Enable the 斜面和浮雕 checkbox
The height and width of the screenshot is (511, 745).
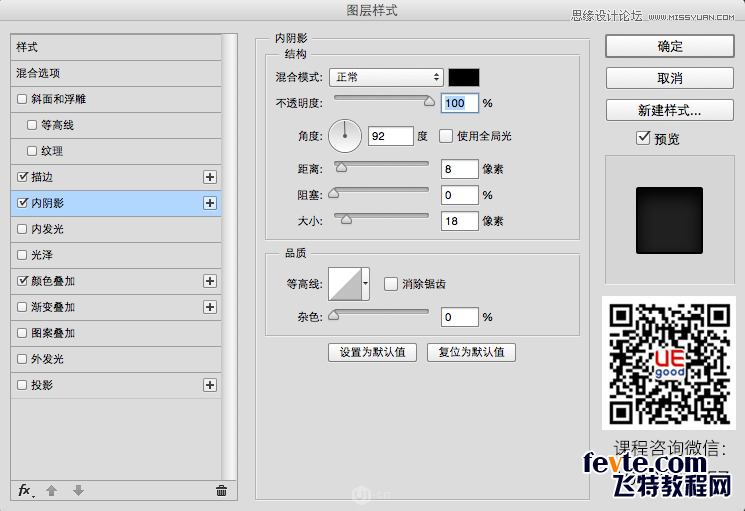tap(22, 99)
